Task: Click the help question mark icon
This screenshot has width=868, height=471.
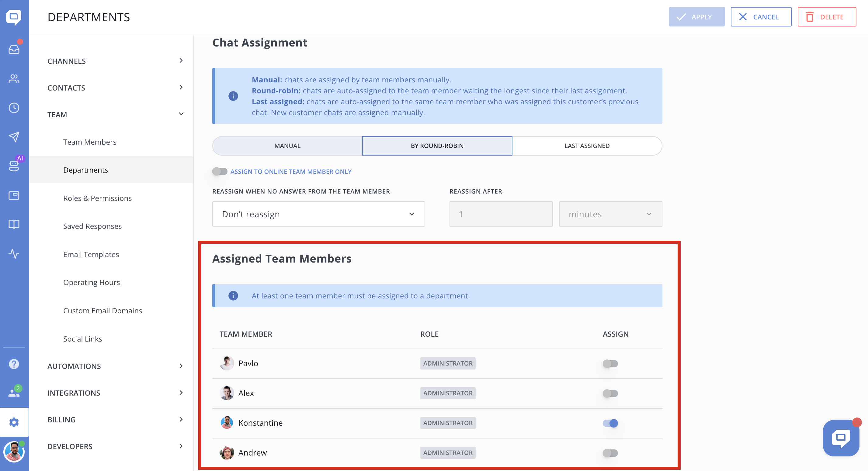Action: pos(14,364)
